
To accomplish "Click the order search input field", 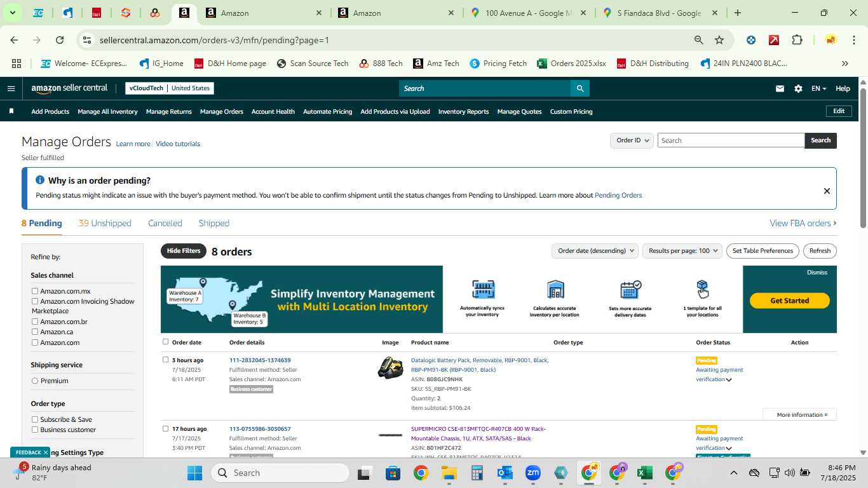I will [731, 140].
